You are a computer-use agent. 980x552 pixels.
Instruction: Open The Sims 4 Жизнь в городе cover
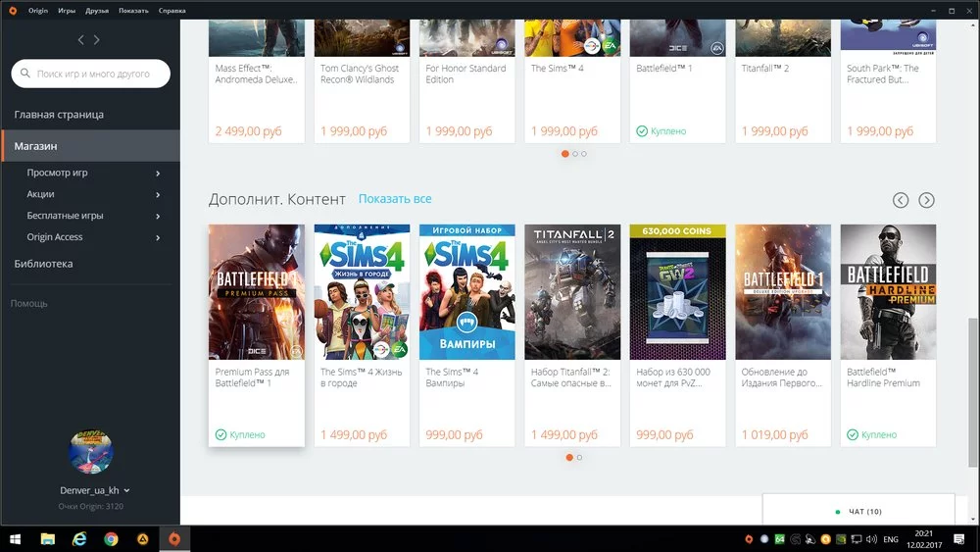362,292
